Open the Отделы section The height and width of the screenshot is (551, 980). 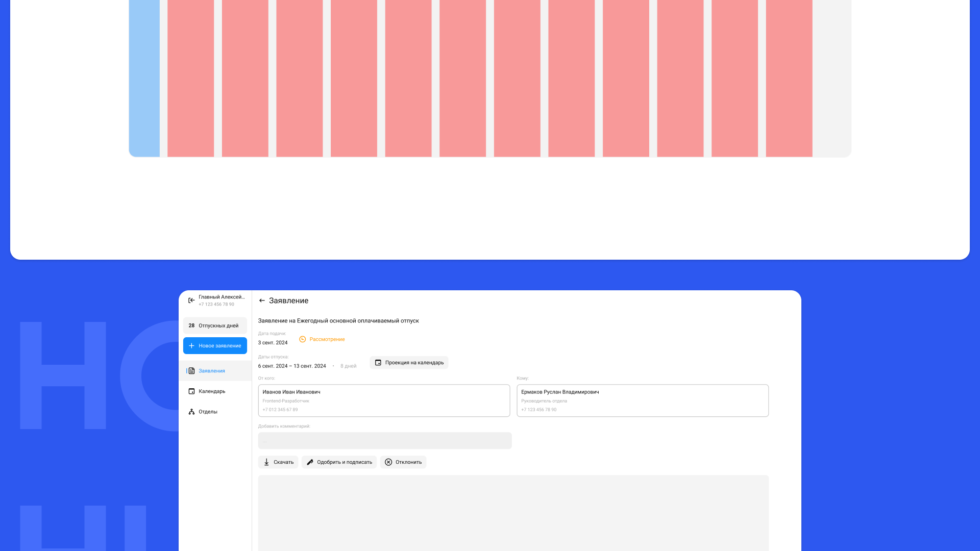[208, 411]
